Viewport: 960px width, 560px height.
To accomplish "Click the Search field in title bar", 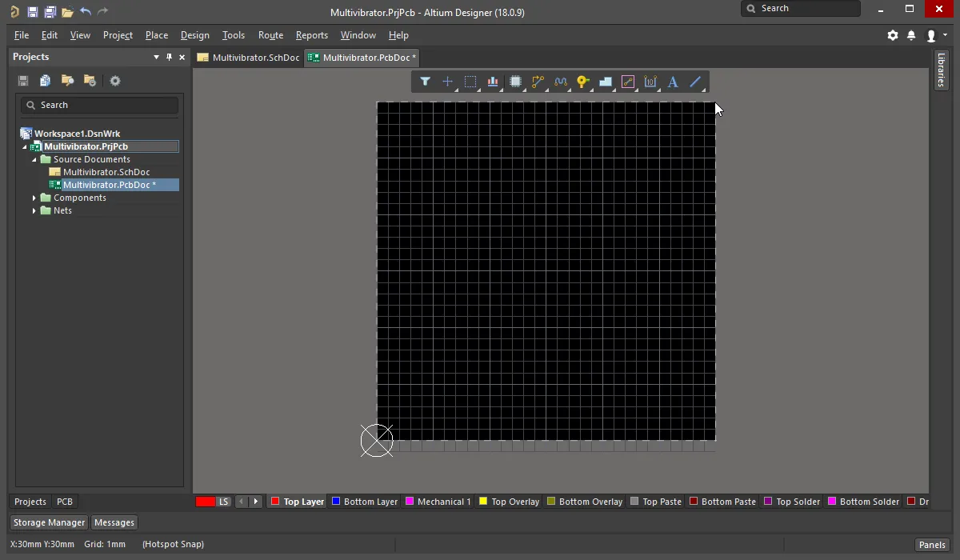I will 801,9.
